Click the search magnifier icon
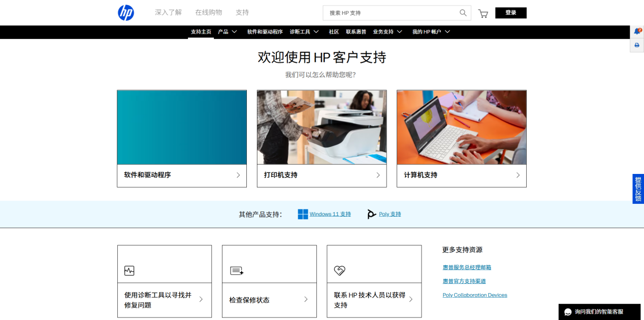 pos(463,13)
